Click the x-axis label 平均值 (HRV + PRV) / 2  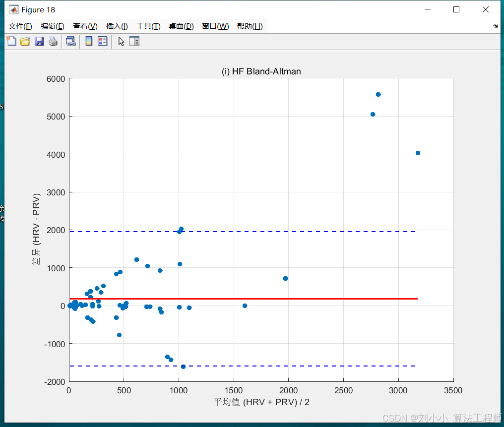coord(261,402)
